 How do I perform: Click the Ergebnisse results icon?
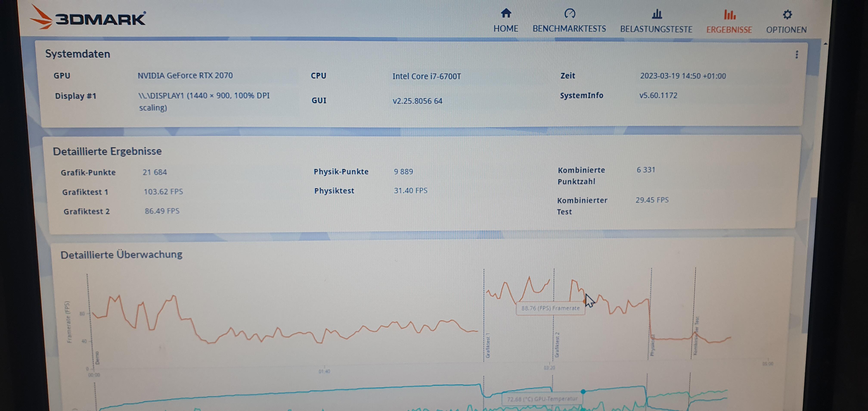click(x=730, y=15)
